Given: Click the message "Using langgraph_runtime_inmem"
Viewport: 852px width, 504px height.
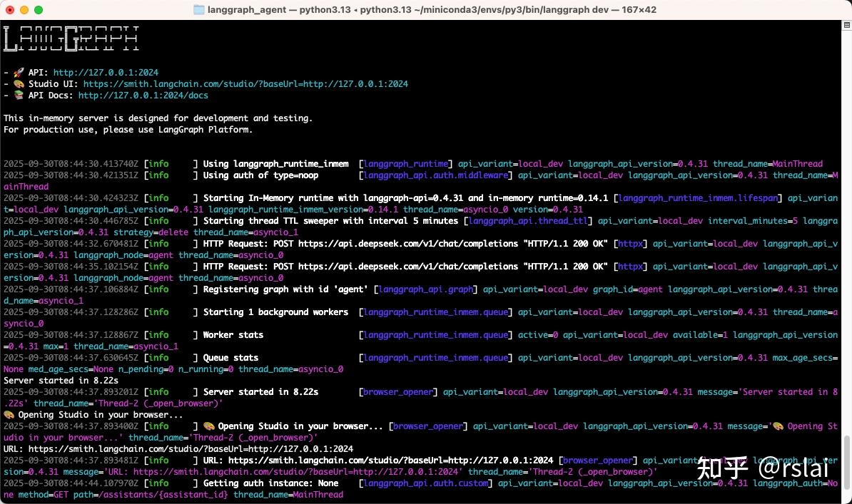Looking at the screenshot, I should [276, 163].
